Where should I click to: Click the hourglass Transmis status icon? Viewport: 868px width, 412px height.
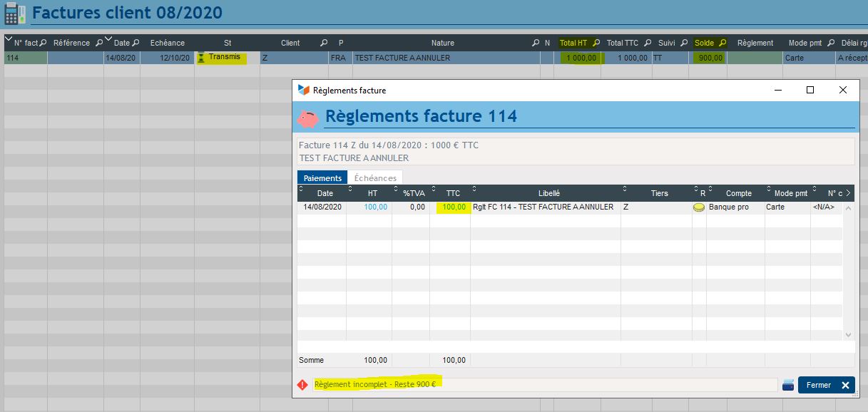tap(201, 58)
